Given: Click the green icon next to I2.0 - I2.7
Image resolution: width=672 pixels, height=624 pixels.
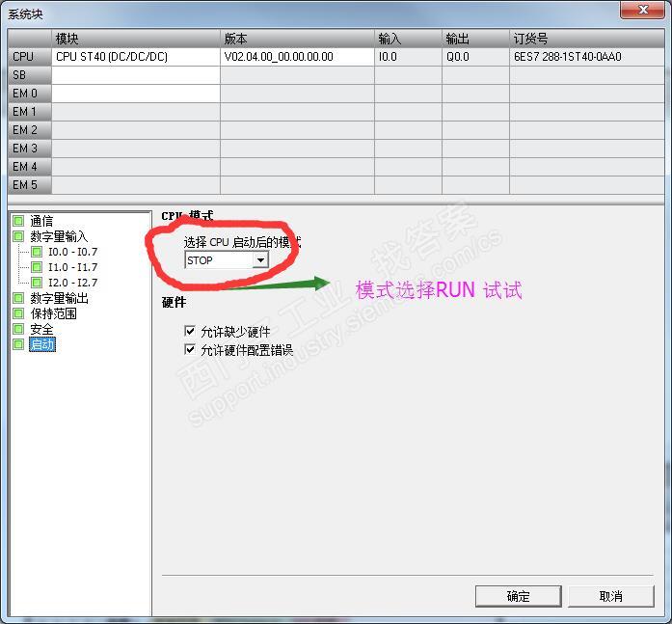Looking at the screenshot, I should [37, 283].
